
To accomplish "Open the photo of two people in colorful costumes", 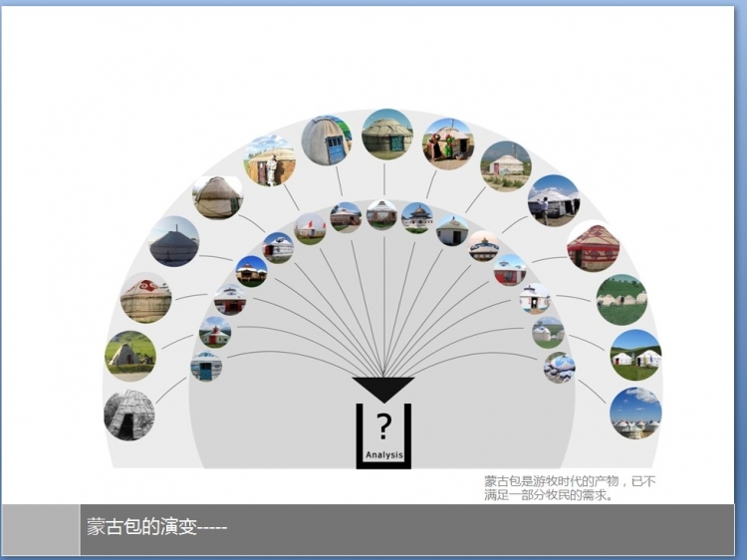I will coord(448,143).
